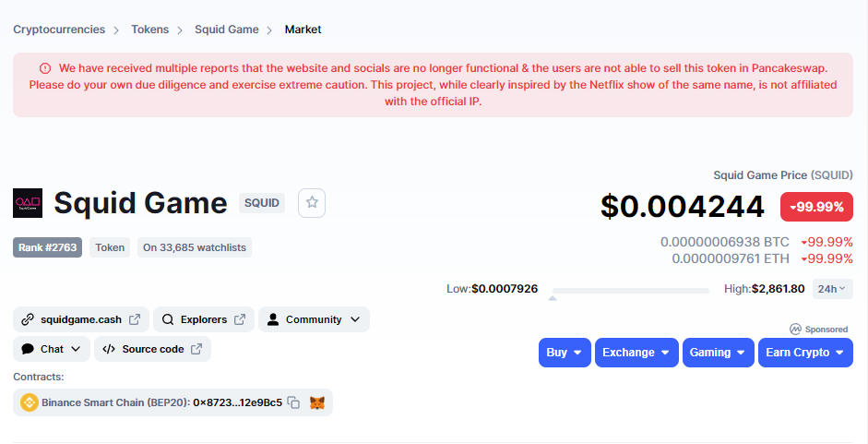Expand the Chat dropdown
This screenshot has height=444, width=868.
click(52, 349)
